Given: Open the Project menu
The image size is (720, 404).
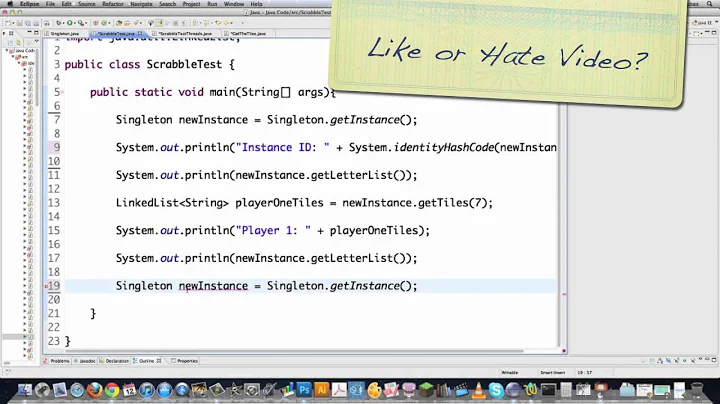Looking at the screenshot, I should point(191,4).
